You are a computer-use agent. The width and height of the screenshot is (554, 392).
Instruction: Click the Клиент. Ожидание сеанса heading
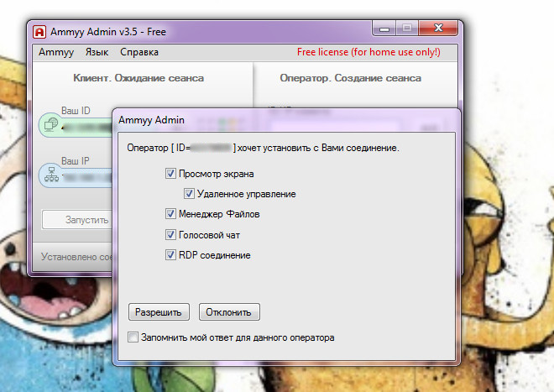coord(138,78)
